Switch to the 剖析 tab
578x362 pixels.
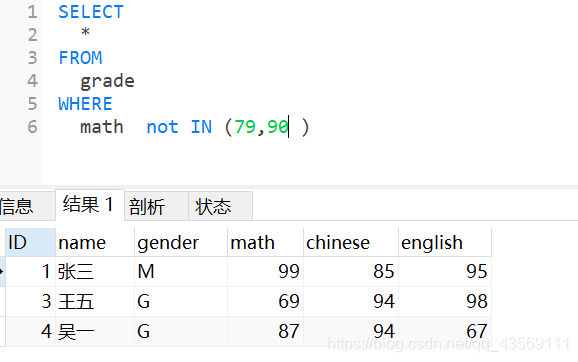pos(157,206)
